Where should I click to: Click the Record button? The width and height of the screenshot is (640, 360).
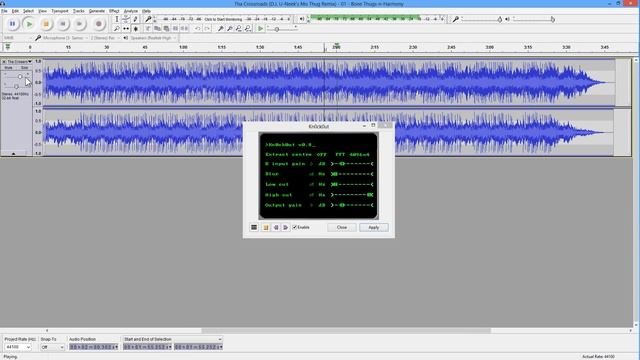(x=98, y=24)
